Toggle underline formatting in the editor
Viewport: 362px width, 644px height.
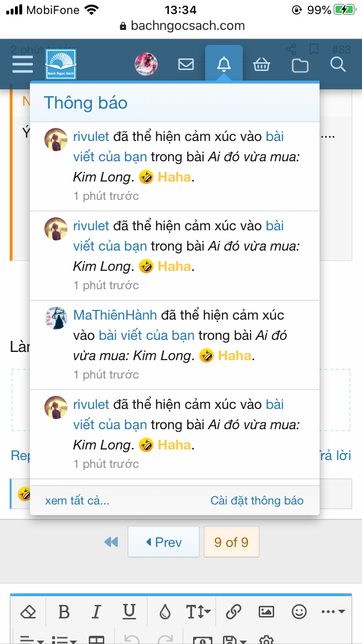point(128,612)
